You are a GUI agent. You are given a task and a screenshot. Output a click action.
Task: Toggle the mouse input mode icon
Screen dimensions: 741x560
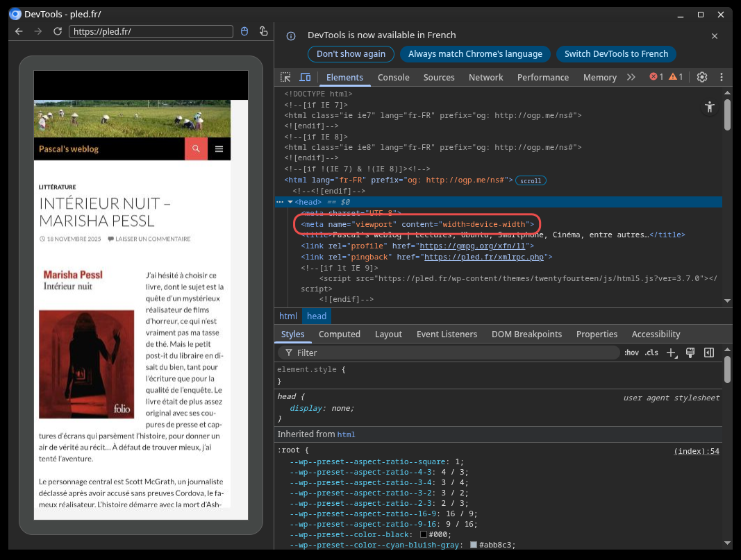tap(244, 31)
